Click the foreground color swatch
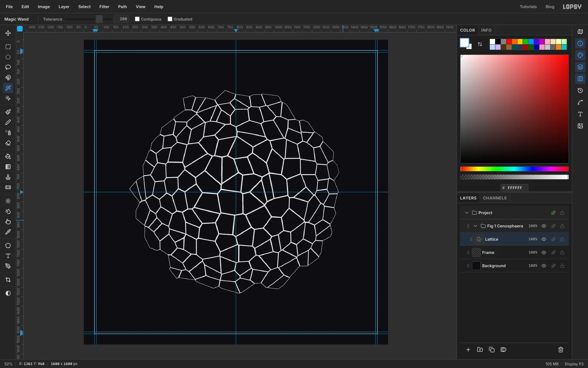Viewport: 588px width, 368px height. [465, 43]
